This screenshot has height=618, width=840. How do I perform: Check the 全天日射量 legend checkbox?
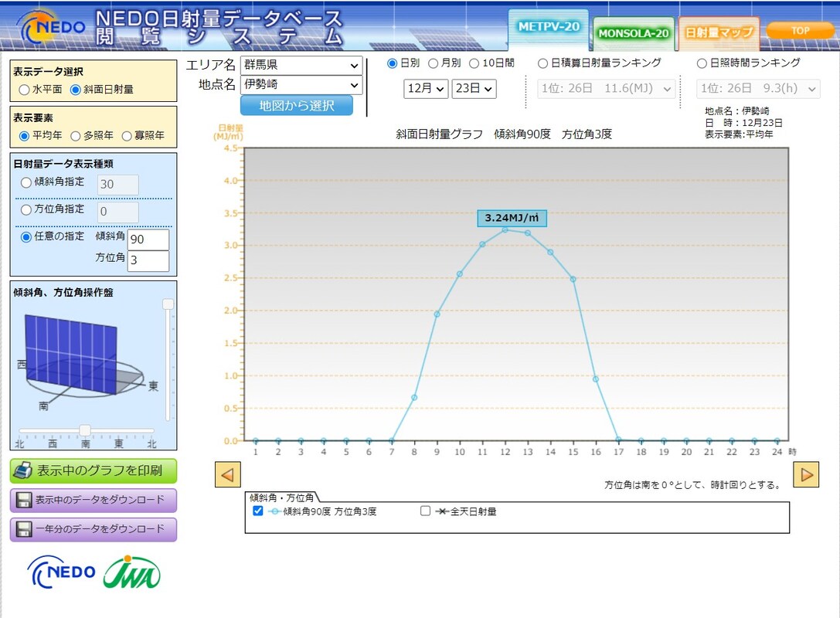click(425, 511)
